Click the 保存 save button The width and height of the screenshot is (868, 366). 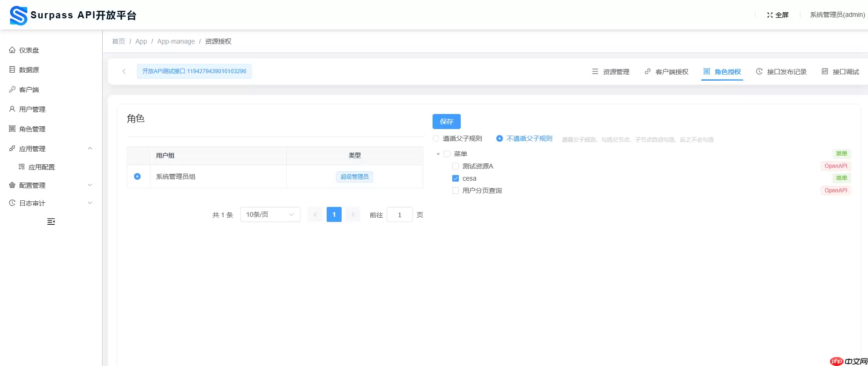click(447, 122)
